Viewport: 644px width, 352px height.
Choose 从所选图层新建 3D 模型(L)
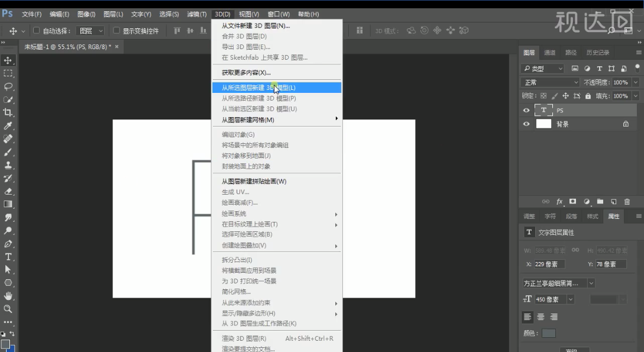point(276,88)
